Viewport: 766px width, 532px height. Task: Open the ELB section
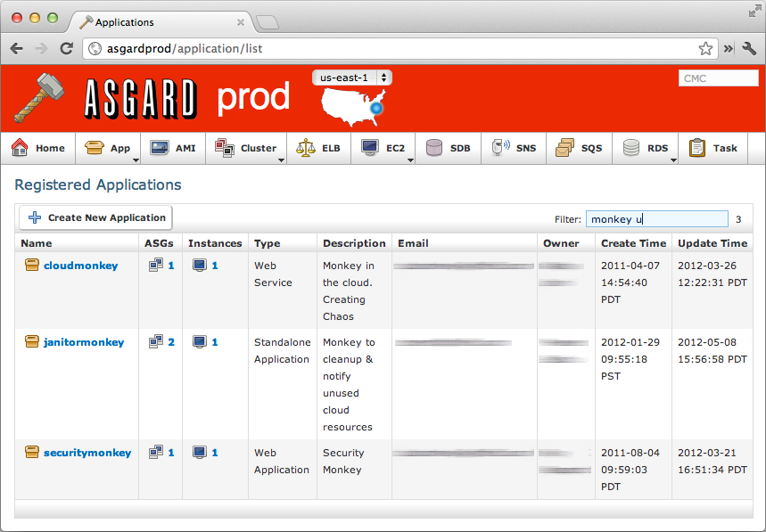(x=318, y=148)
